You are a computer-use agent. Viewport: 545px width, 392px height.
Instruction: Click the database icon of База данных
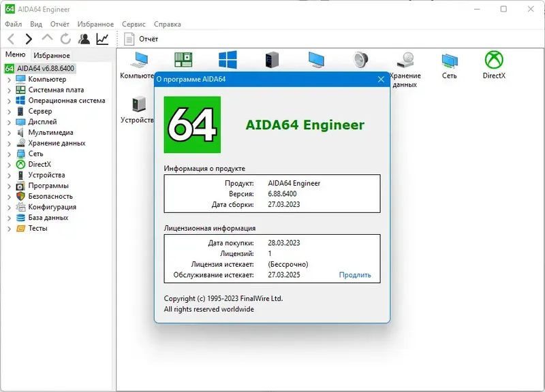pos(21,218)
